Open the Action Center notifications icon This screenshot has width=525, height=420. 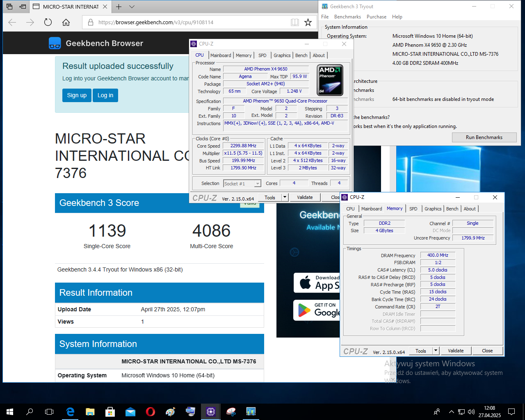coord(511,412)
